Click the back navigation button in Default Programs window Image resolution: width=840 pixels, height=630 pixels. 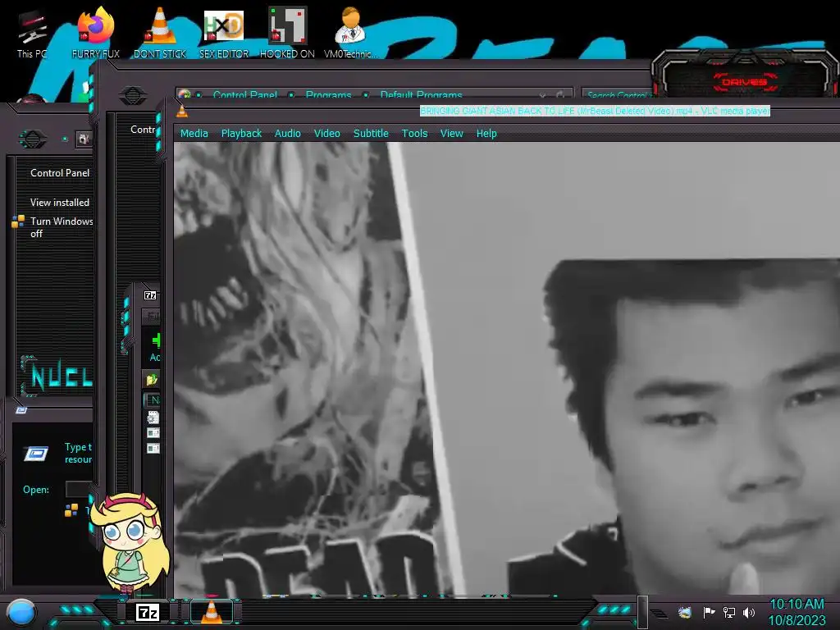[132, 96]
